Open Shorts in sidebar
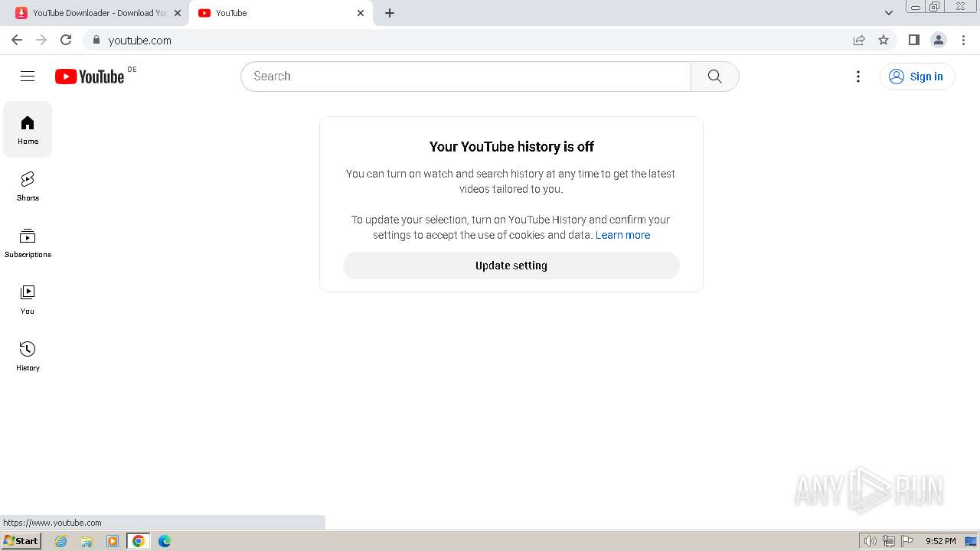 tap(28, 186)
